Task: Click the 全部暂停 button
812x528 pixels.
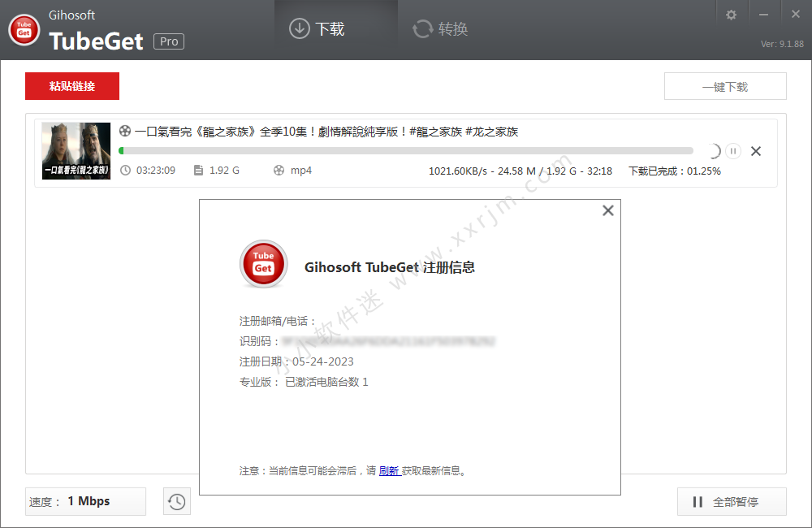Action: coord(732,501)
